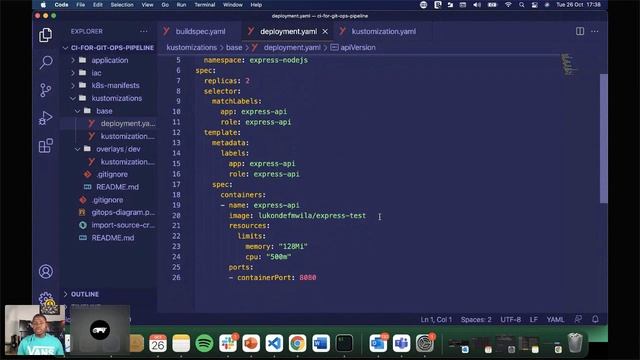Open the Search view icon
This screenshot has width=640, height=360.
[46, 62]
